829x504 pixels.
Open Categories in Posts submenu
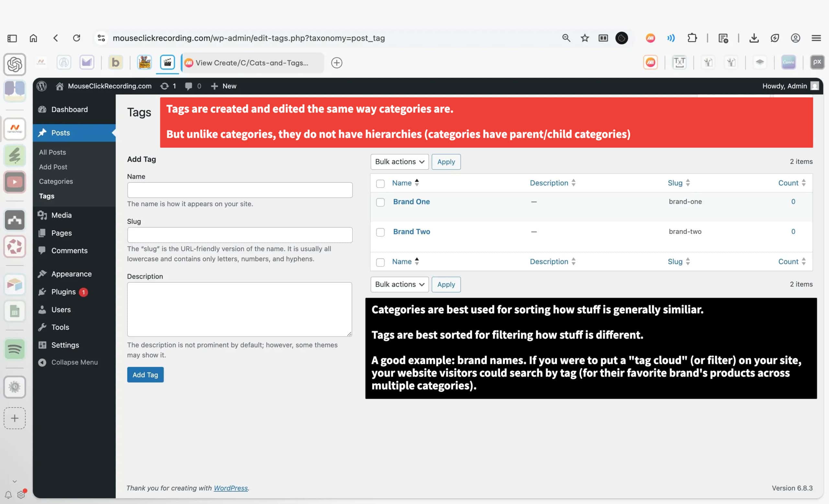pyautogui.click(x=56, y=181)
